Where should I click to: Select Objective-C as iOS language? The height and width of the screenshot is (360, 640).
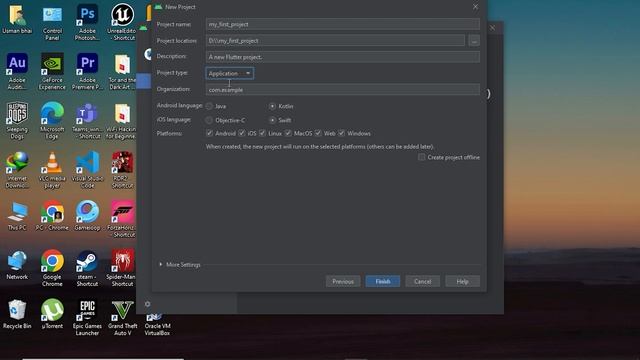click(209, 120)
